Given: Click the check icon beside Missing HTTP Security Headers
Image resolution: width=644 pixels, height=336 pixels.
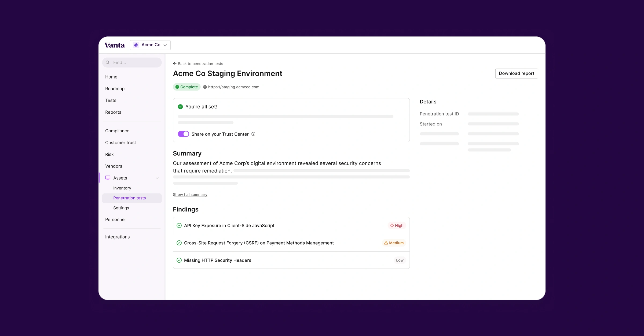Looking at the screenshot, I should [179, 260].
